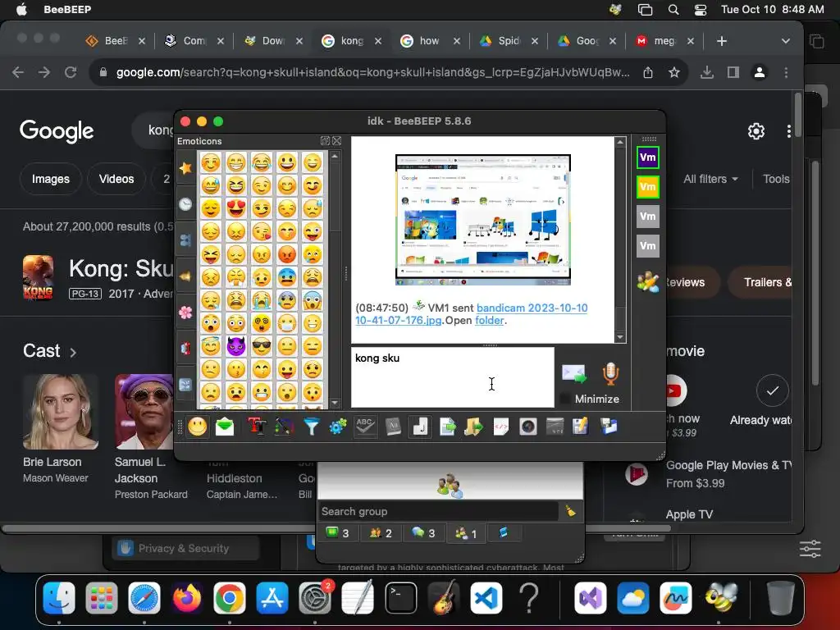The height and width of the screenshot is (630, 840).
Task: Open the favorites star emoticon tab
Action: click(185, 168)
